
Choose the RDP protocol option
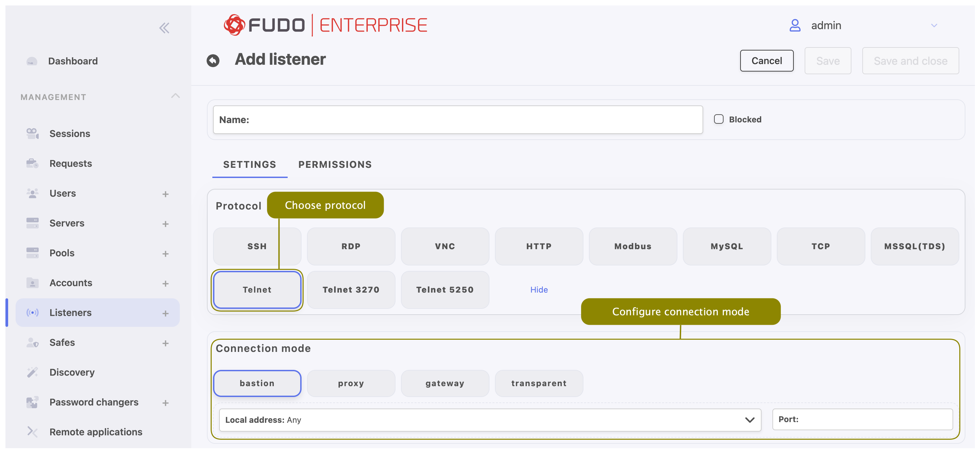coord(350,246)
